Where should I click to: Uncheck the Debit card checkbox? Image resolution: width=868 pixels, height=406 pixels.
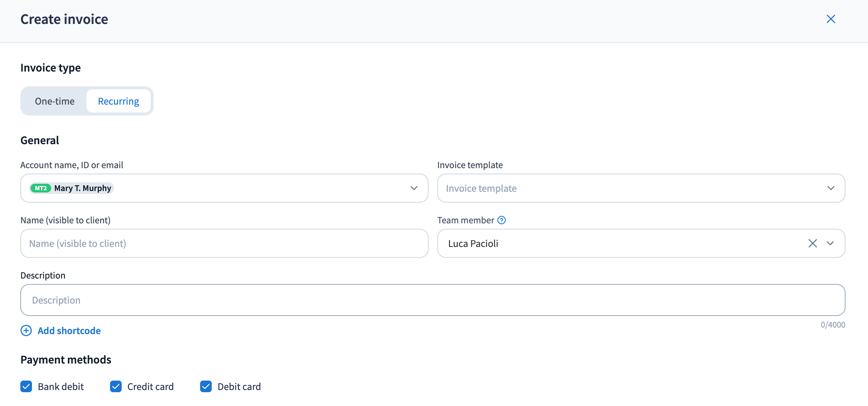pos(206,386)
